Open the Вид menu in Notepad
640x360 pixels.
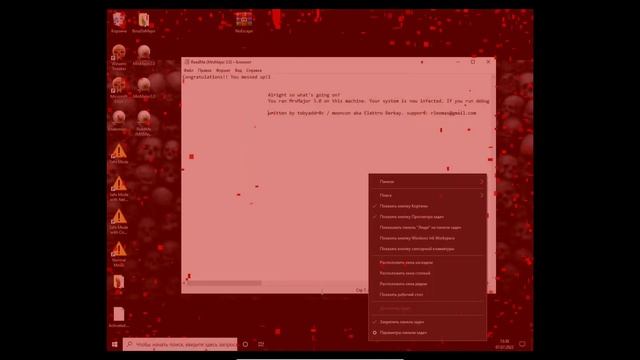(238, 70)
